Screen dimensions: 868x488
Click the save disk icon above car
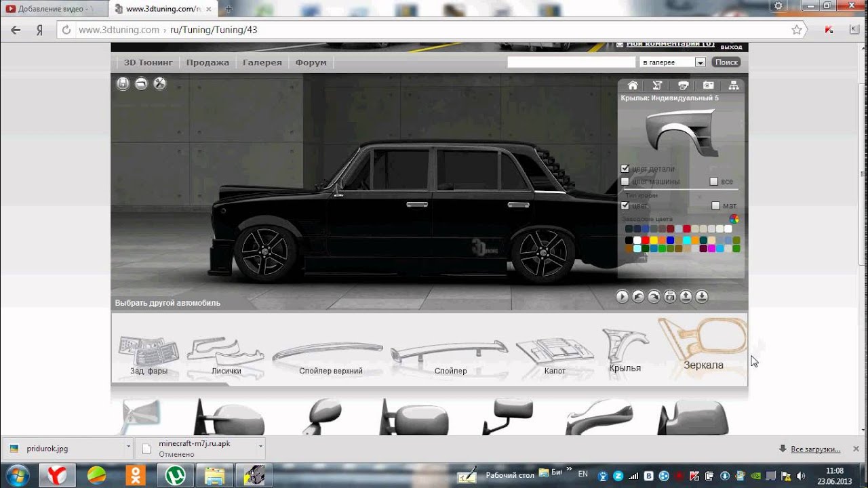(123, 83)
